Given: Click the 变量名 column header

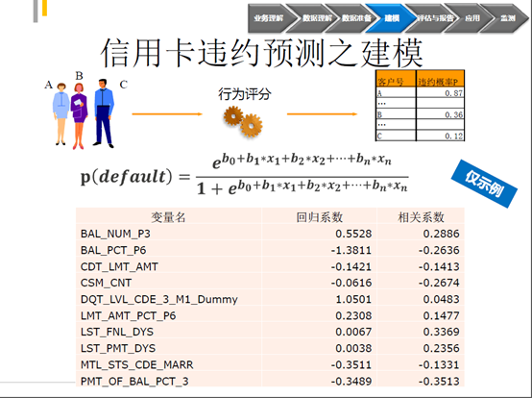Looking at the screenshot, I should click(169, 216).
